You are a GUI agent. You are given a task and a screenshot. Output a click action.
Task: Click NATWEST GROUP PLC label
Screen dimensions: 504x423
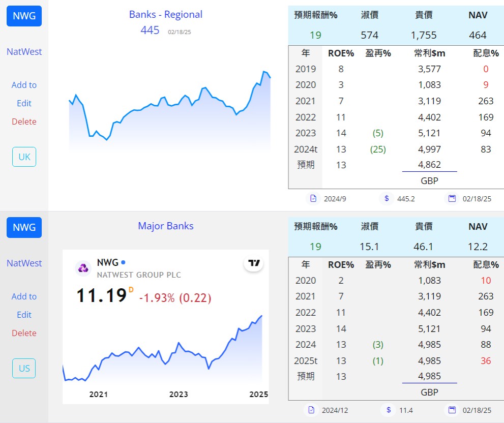click(x=139, y=275)
